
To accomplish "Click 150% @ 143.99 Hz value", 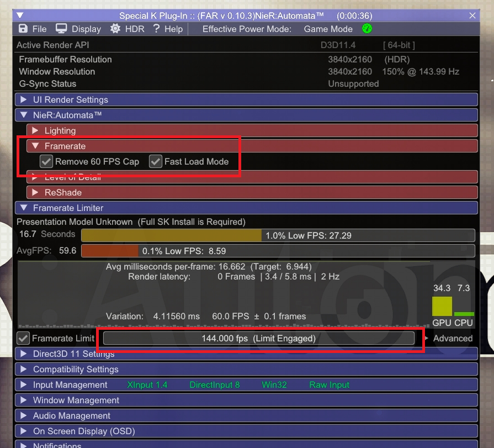I will coord(421,72).
